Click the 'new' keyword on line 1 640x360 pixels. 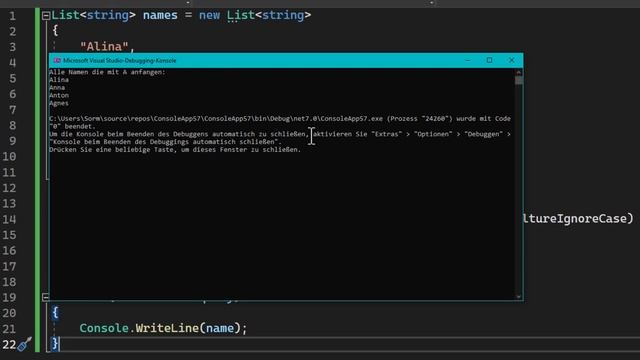pyautogui.click(x=209, y=15)
